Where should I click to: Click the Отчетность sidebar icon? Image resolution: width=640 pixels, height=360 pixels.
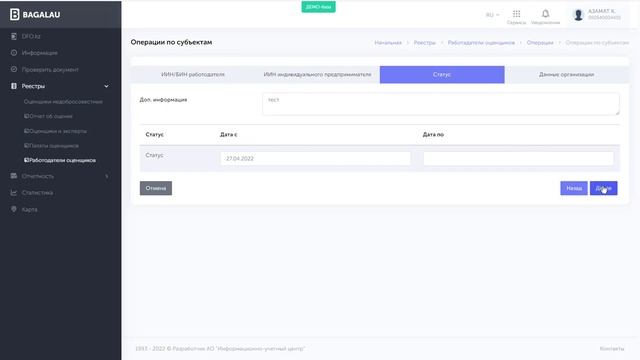click(x=14, y=176)
